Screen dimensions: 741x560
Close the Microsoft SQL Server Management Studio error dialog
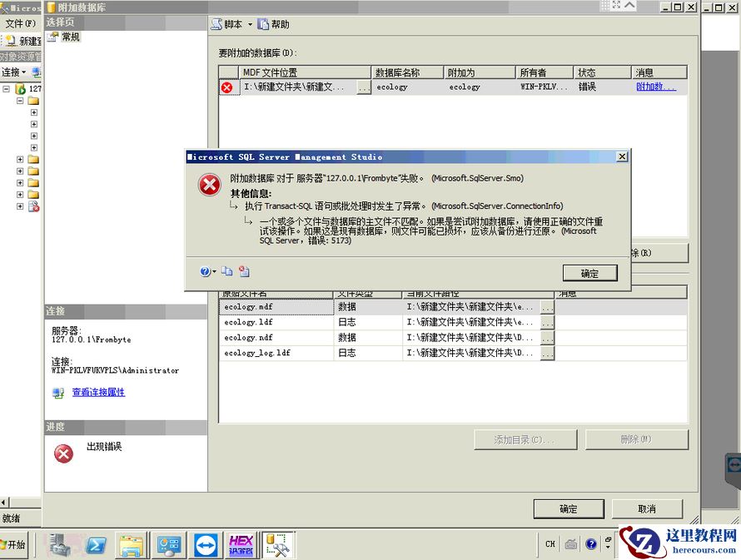point(623,156)
